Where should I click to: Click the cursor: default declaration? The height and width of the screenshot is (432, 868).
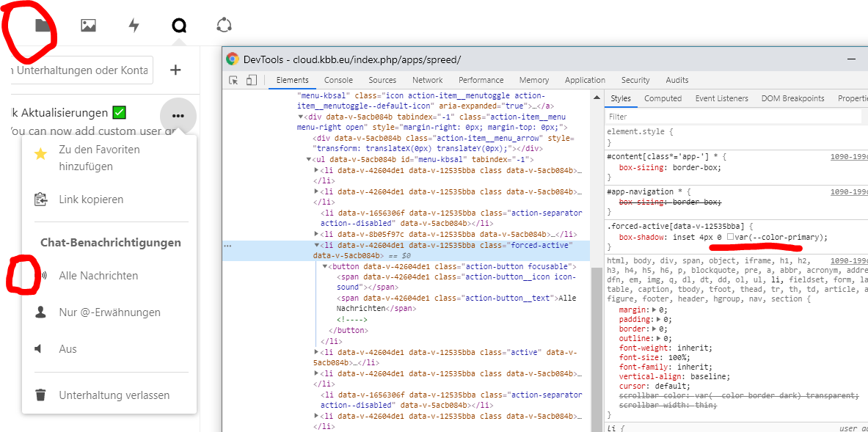(655, 386)
